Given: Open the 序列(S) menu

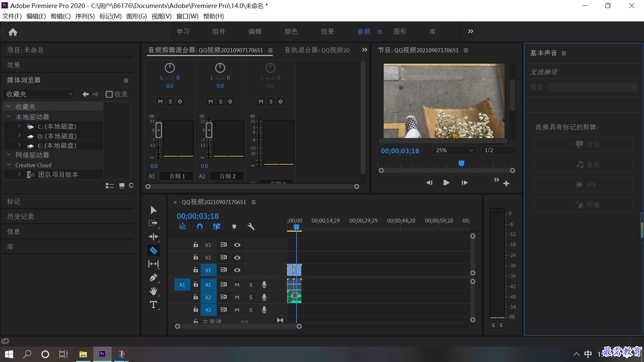Looking at the screenshot, I should [85, 16].
